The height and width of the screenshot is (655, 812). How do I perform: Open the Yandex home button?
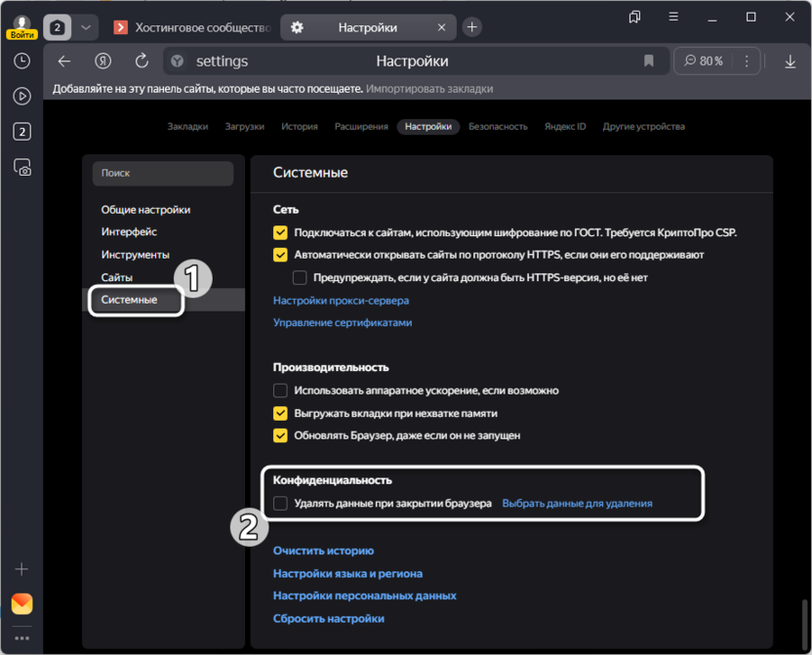coord(102,61)
